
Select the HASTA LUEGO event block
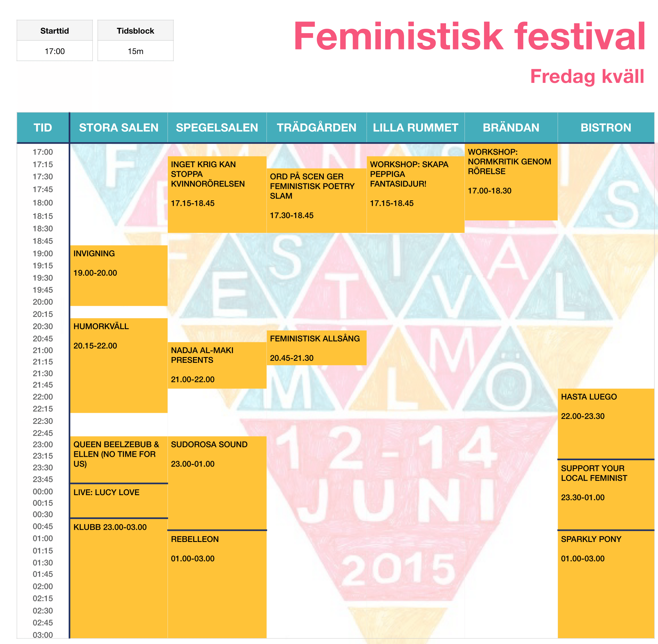click(606, 424)
